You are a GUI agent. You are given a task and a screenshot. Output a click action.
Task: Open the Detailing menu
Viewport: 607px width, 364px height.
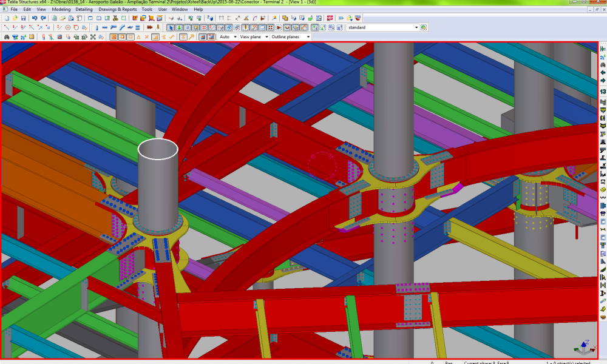[84, 10]
